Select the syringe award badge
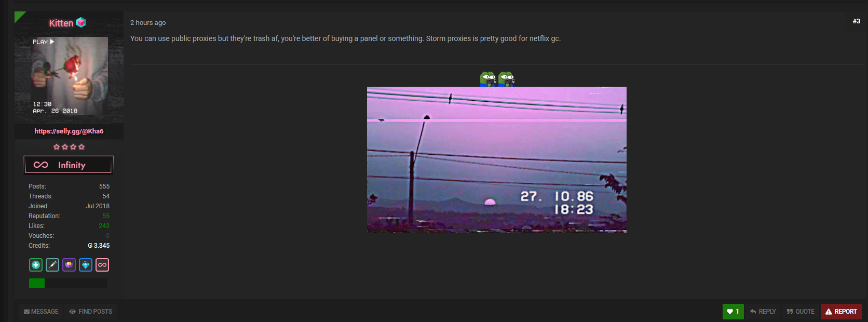Image resolution: width=868 pixels, height=322 pixels. point(52,265)
